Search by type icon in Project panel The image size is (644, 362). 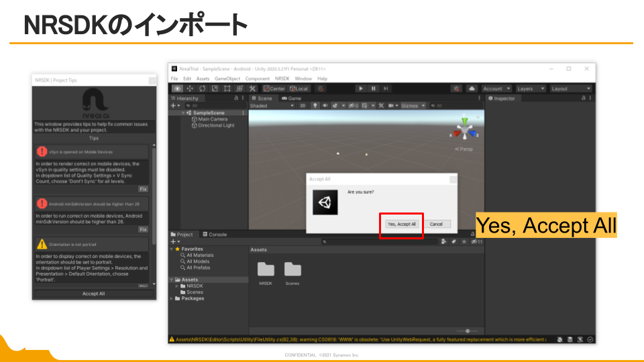point(443,242)
